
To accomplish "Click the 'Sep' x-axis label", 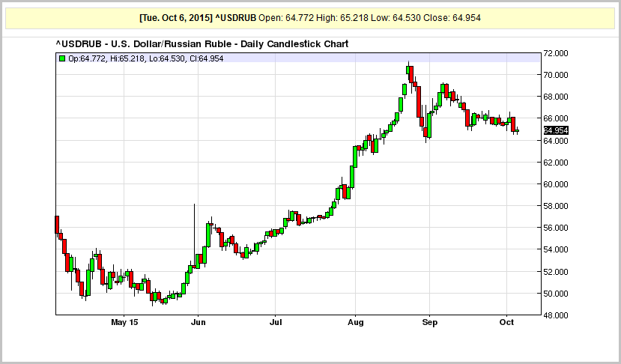I will (x=430, y=322).
